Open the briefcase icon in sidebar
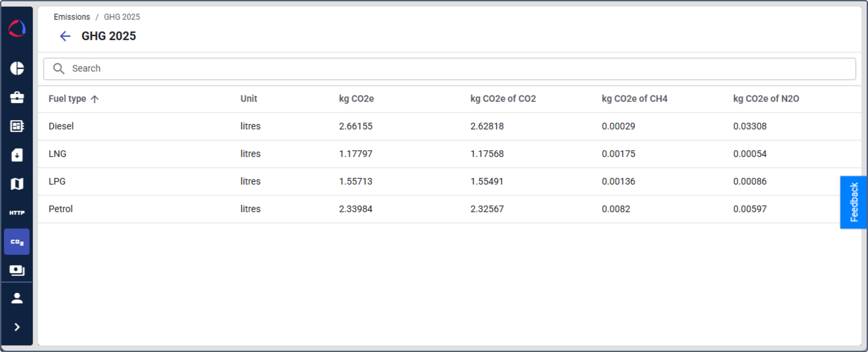Viewport: 868px width, 352px height. pyautogui.click(x=17, y=97)
